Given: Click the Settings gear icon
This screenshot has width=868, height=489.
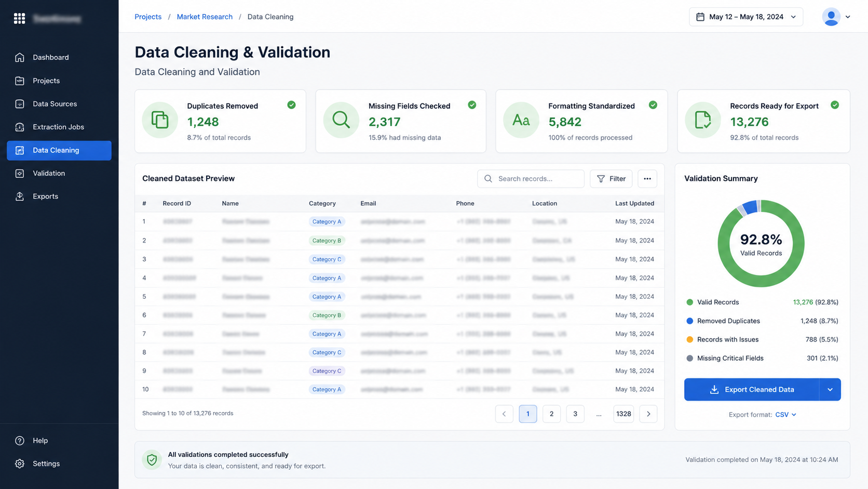Looking at the screenshot, I should [20, 464].
